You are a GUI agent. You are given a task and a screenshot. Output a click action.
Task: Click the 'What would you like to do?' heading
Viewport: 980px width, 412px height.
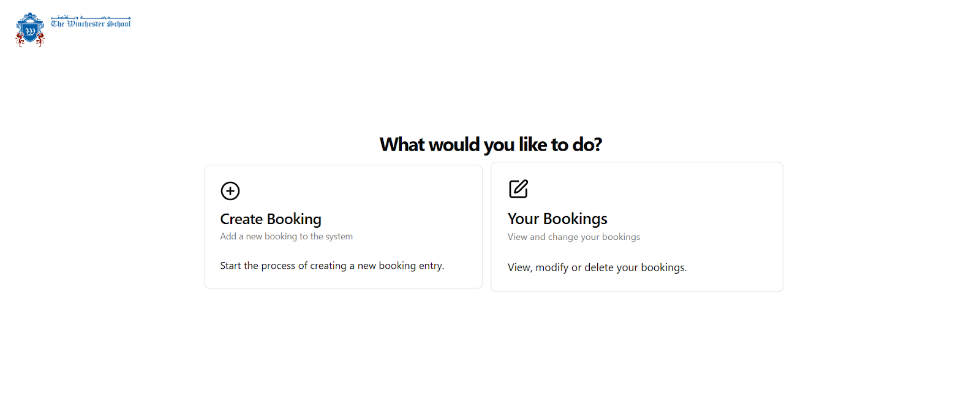click(x=491, y=144)
